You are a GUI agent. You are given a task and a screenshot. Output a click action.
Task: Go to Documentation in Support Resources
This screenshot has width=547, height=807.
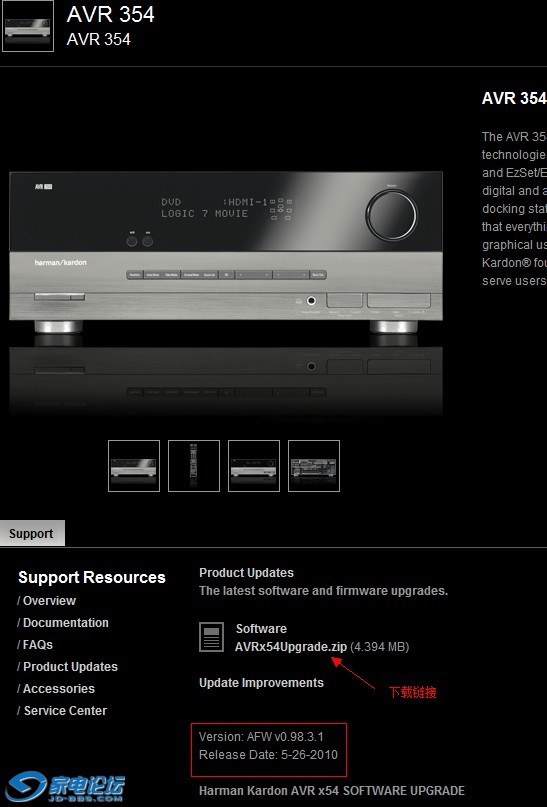point(66,623)
